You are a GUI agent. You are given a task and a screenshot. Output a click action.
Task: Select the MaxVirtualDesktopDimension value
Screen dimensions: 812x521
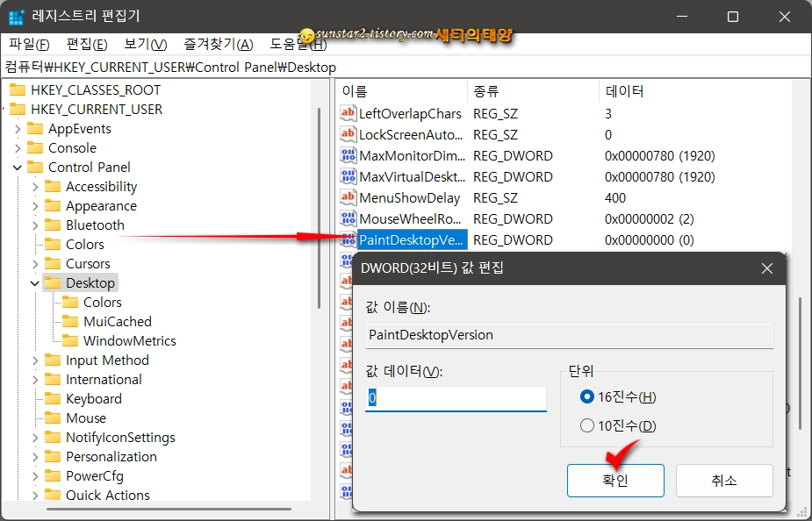401,176
